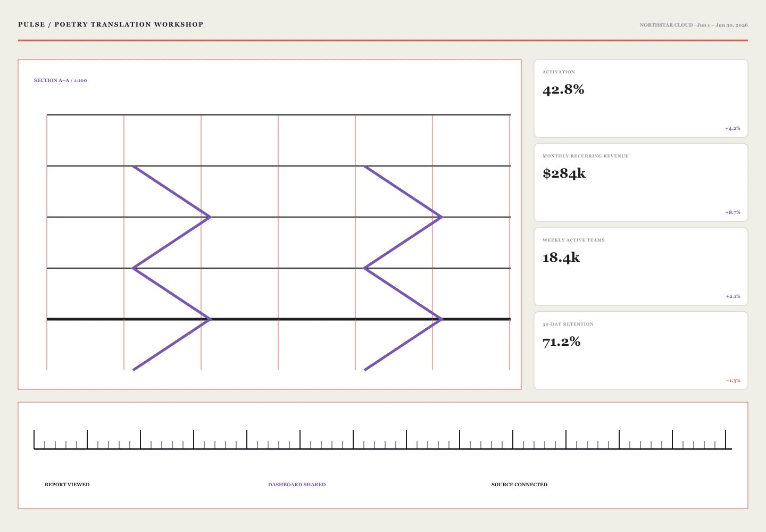Click the "Source Connected" label

519,485
